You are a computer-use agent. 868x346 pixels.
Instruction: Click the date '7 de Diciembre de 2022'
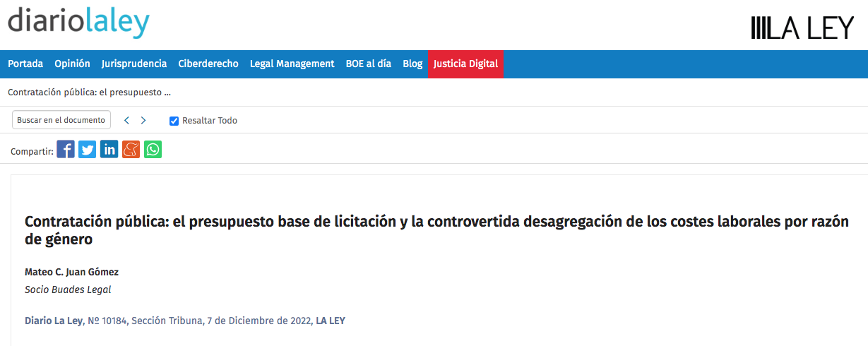pyautogui.click(x=258, y=321)
